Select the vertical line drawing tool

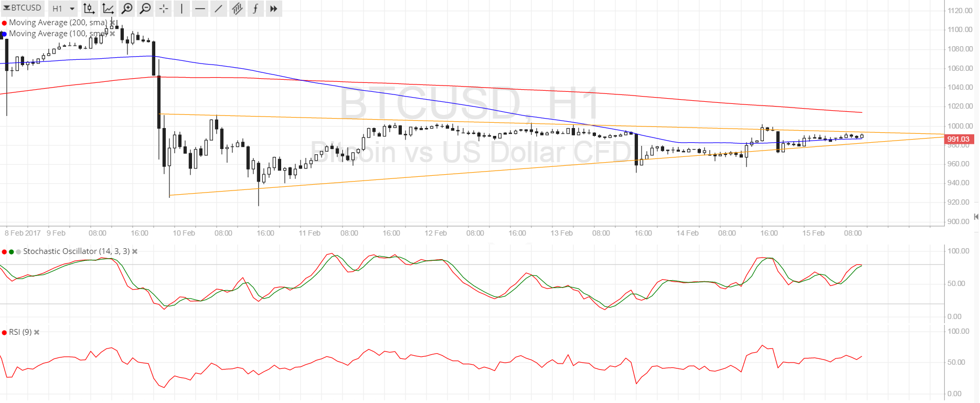point(182,8)
